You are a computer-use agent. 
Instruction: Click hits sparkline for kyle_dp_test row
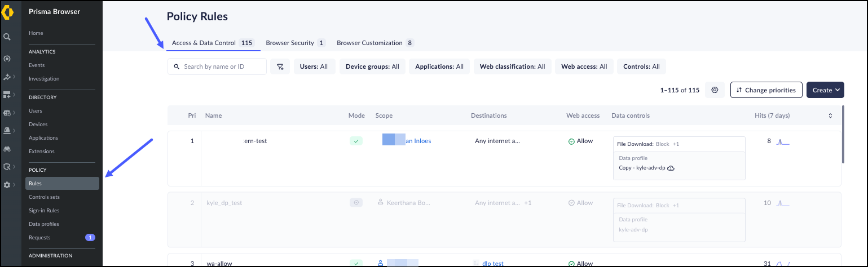(783, 203)
